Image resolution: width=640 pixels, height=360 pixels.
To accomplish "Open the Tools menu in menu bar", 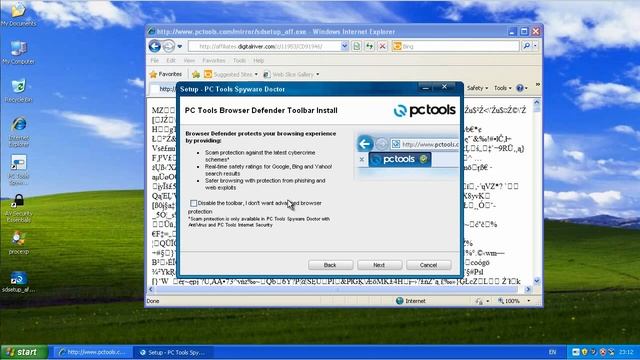I will [240, 60].
